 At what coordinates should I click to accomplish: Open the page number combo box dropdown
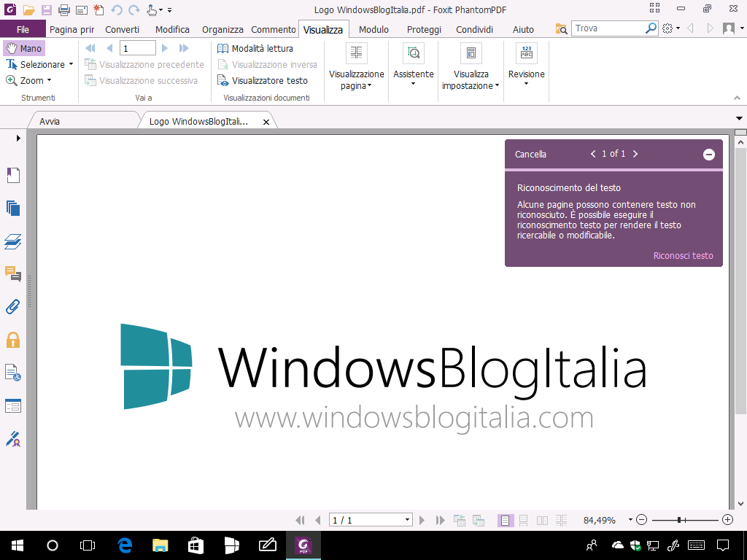tap(407, 519)
